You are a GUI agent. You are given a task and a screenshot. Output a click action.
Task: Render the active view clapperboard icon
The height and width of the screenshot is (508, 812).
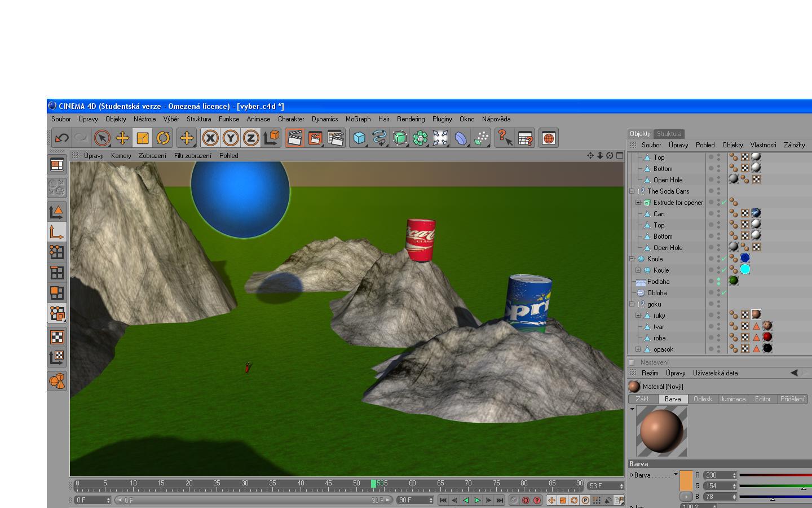(x=295, y=138)
